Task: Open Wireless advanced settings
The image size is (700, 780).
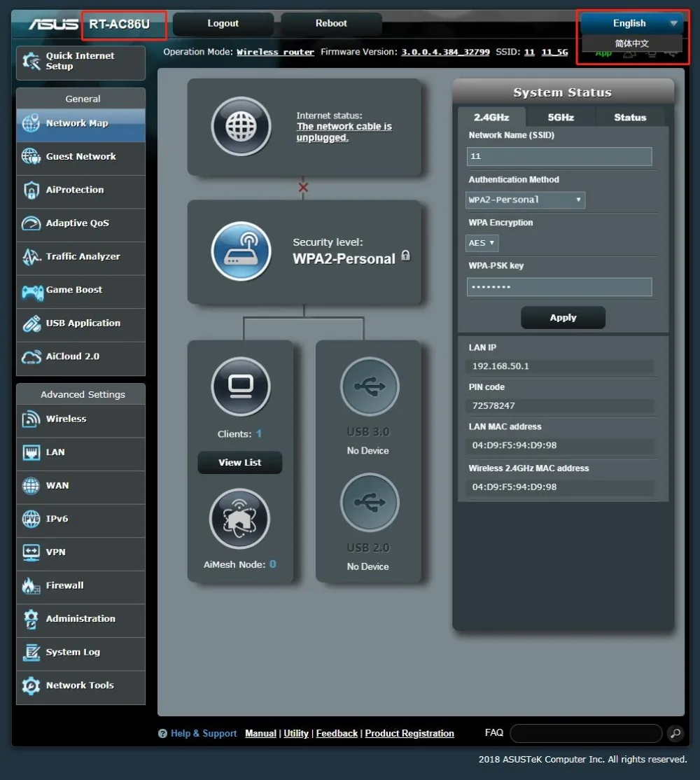Action: coord(80,419)
